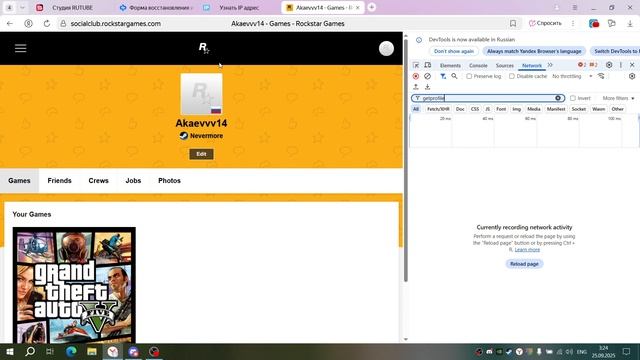Screen dimensions: 640x360
Task: Open DevTools settings gear
Action: tap(609, 65)
